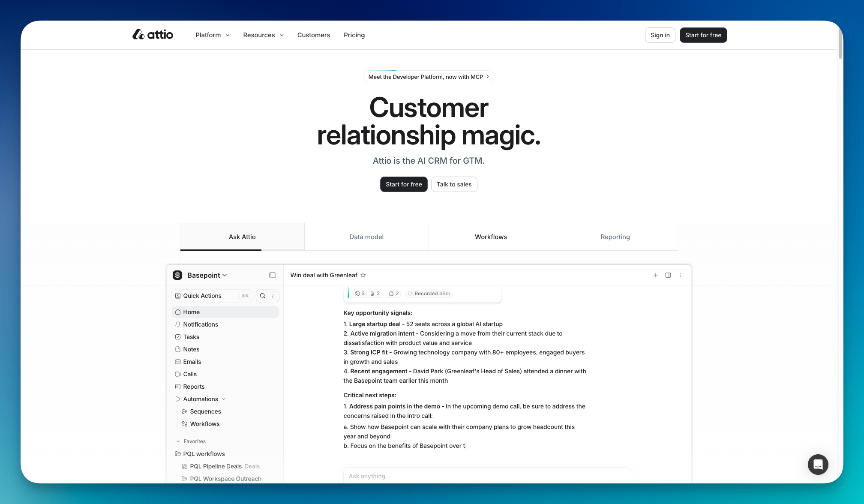
Task: Click the Workflows icon in the sidebar
Action: coord(185,424)
